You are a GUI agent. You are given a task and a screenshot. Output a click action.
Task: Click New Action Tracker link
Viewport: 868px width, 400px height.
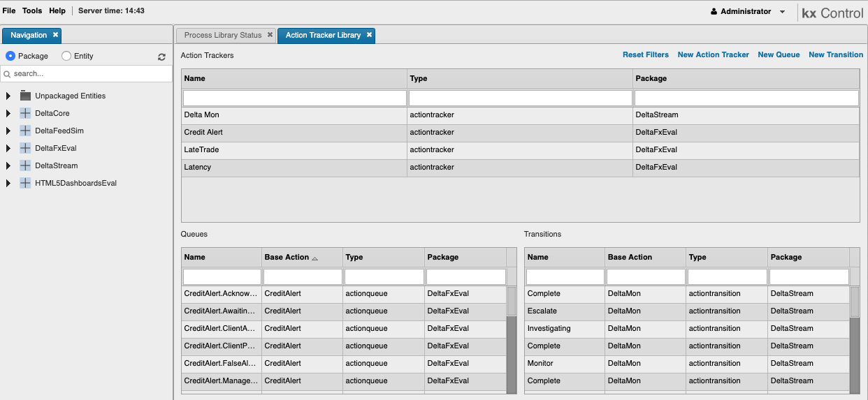(714, 54)
